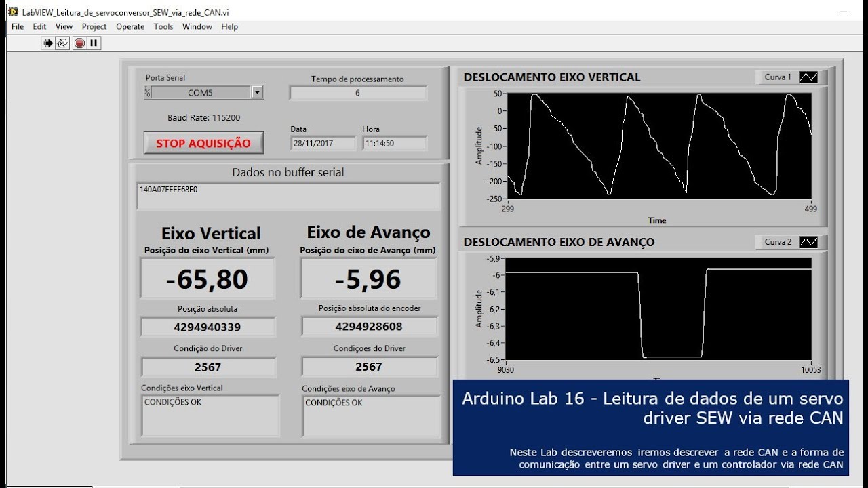
Task: Click the vertical axis displacement graph plot
Action: (x=659, y=146)
